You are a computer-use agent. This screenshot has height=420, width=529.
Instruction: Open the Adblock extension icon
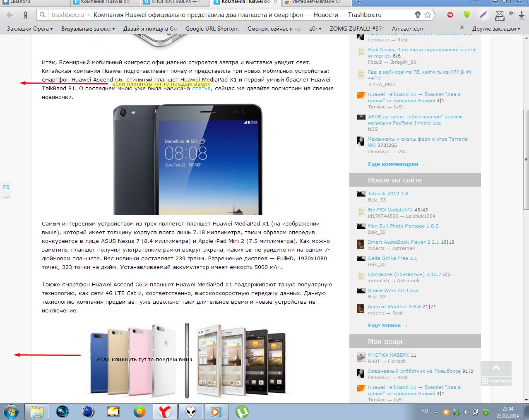coord(450,15)
